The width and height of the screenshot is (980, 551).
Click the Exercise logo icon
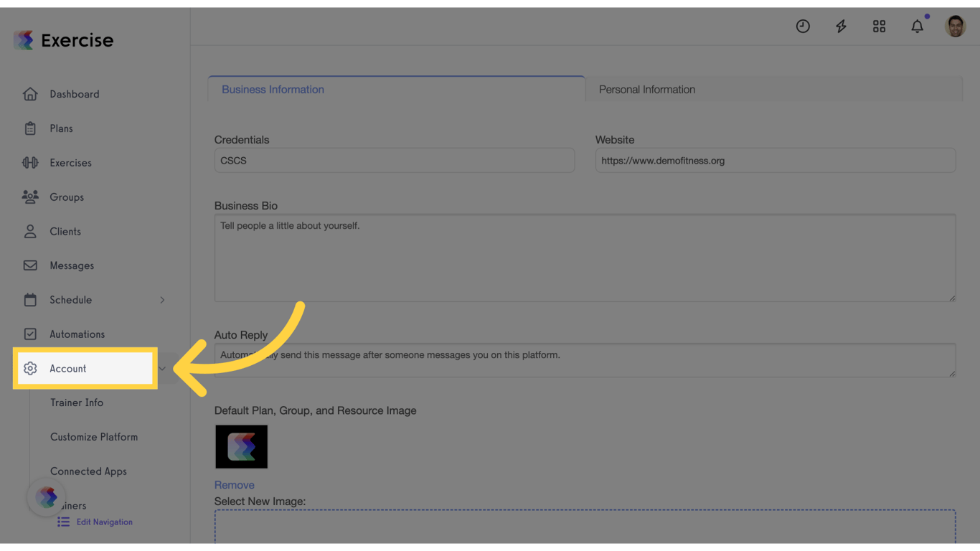pos(24,40)
